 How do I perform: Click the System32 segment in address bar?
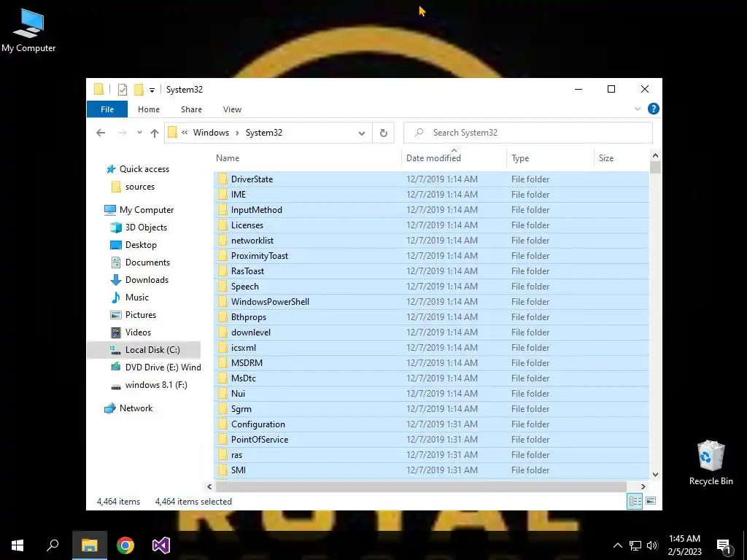coord(264,133)
